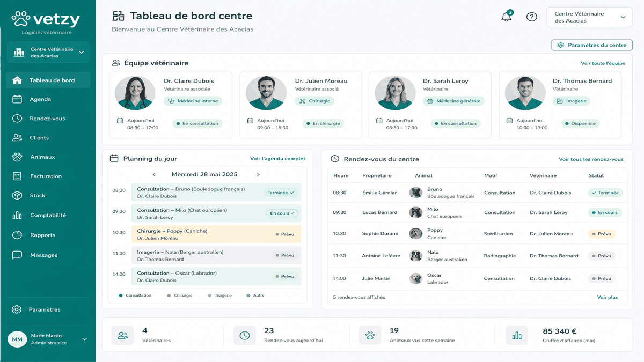Click Dr. Julien Moreau profile photo

point(266,93)
